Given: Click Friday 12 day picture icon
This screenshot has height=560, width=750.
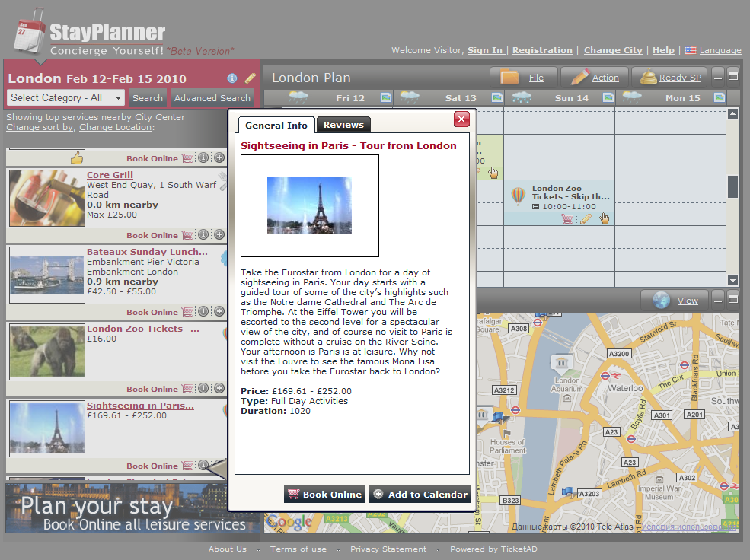Looking at the screenshot, I should [385, 97].
